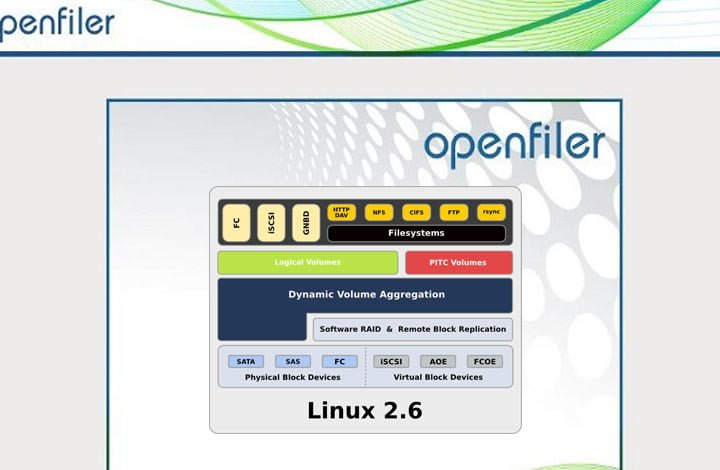Click the Virtual Block Devices label

[x=438, y=377]
